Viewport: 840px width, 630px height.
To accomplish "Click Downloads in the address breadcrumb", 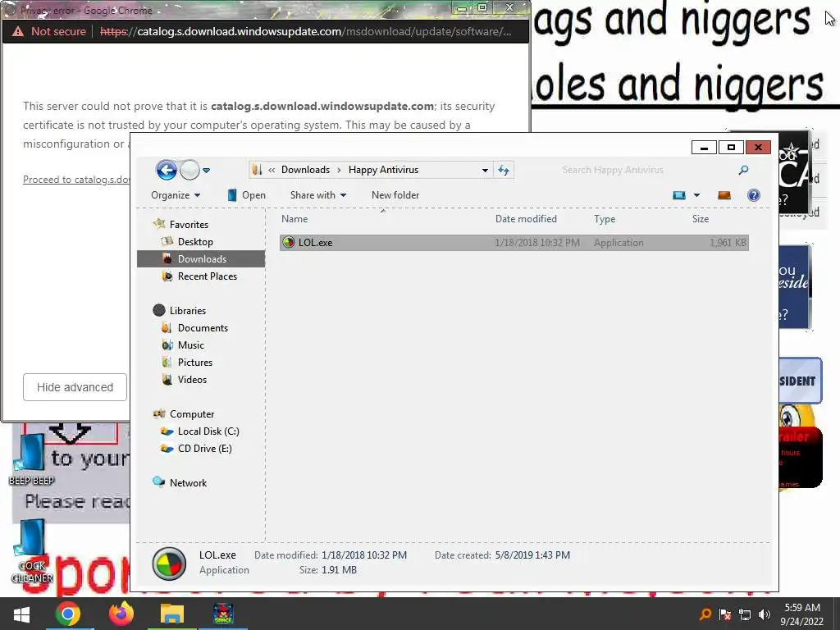I will click(x=305, y=170).
